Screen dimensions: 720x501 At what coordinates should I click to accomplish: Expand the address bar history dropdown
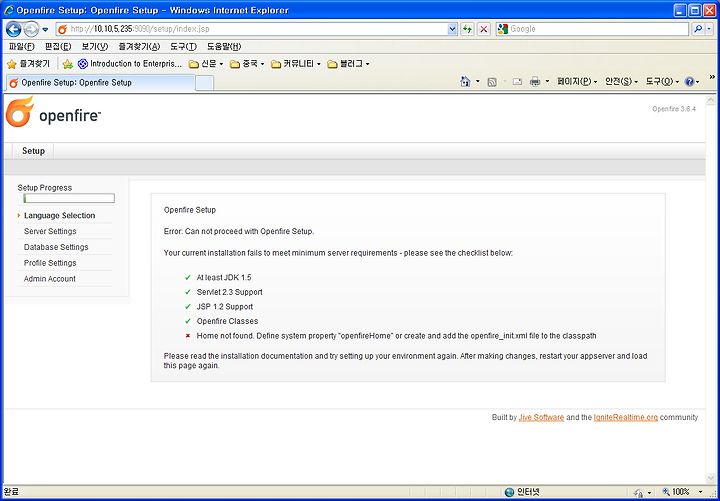[452, 29]
